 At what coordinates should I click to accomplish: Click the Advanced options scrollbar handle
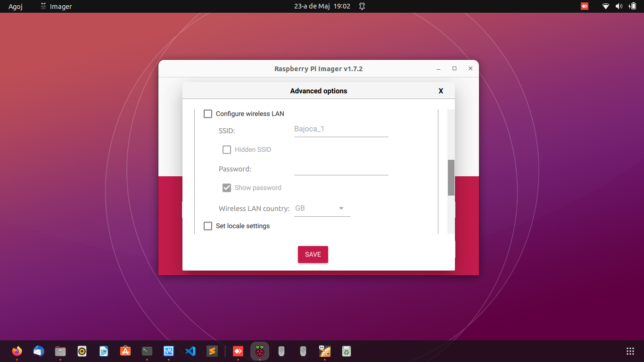click(451, 178)
